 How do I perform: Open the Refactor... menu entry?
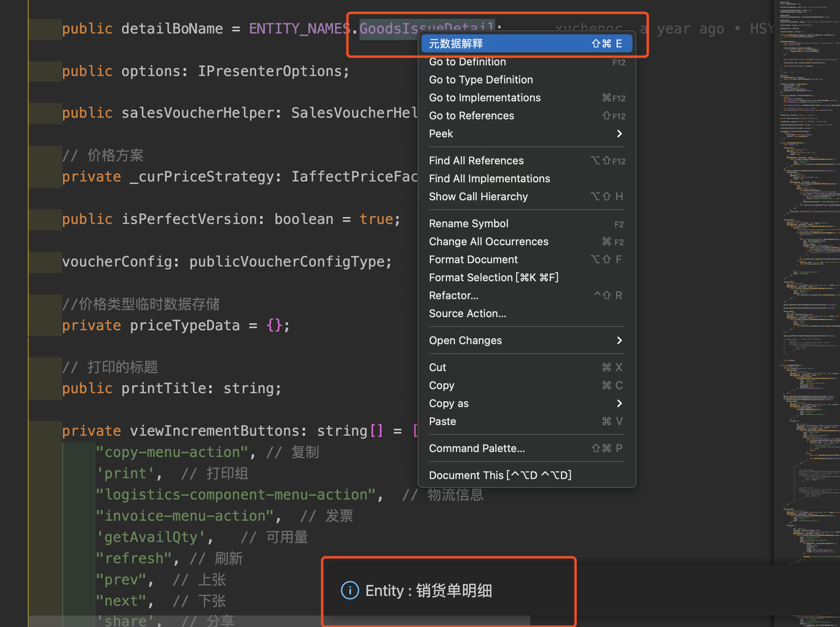(527, 296)
